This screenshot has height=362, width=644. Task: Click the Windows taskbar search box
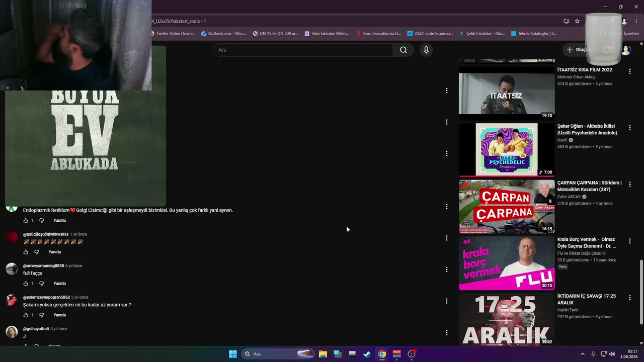[x=279, y=354]
